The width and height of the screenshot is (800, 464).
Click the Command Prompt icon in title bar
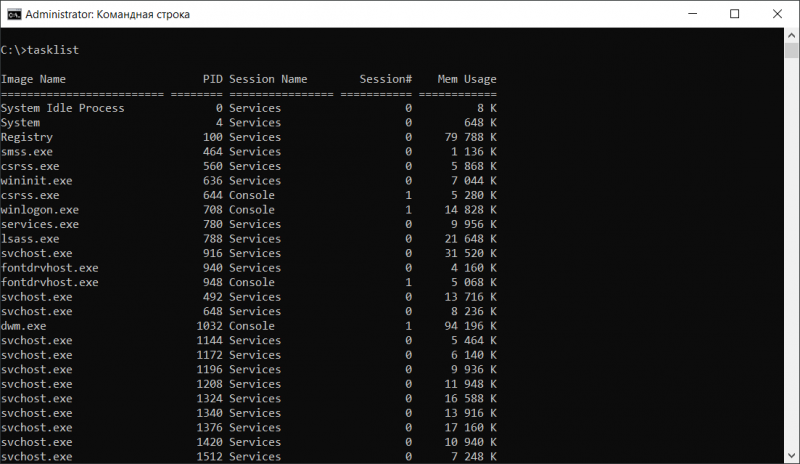click(x=11, y=15)
